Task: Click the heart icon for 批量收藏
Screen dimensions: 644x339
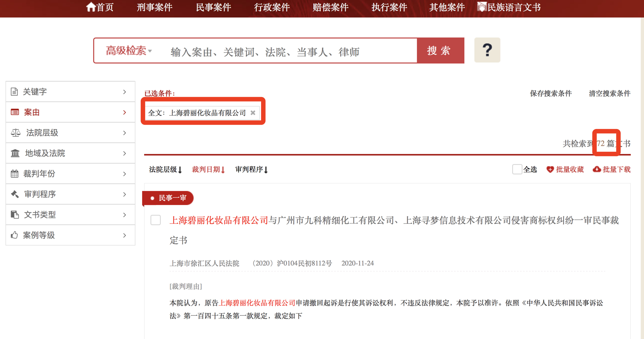Action: coord(550,170)
